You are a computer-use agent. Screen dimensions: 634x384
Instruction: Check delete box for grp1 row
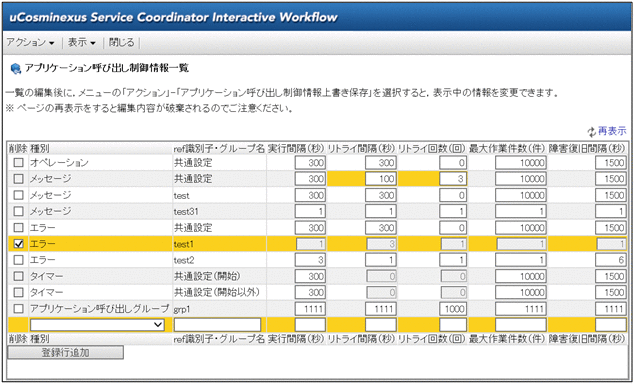coord(19,309)
